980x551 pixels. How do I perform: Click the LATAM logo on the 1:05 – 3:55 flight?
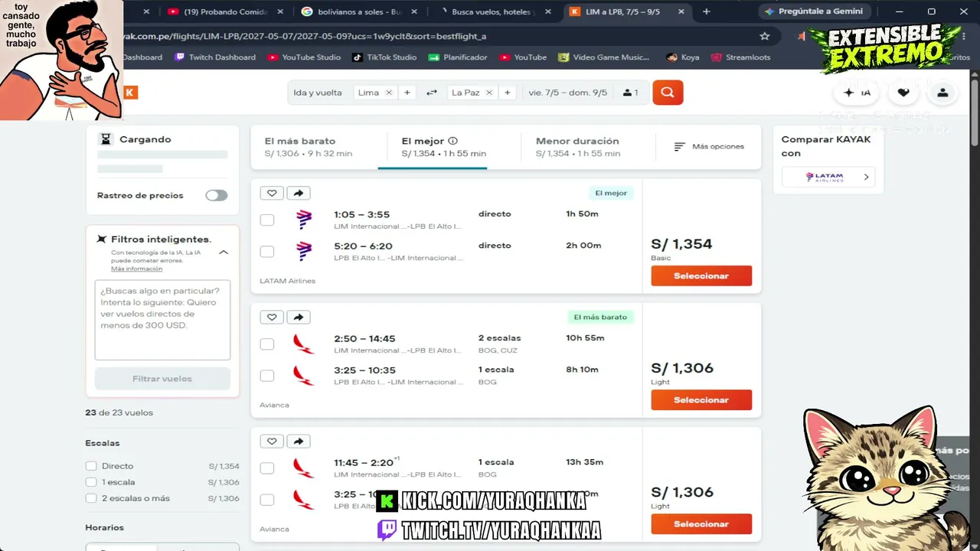304,220
